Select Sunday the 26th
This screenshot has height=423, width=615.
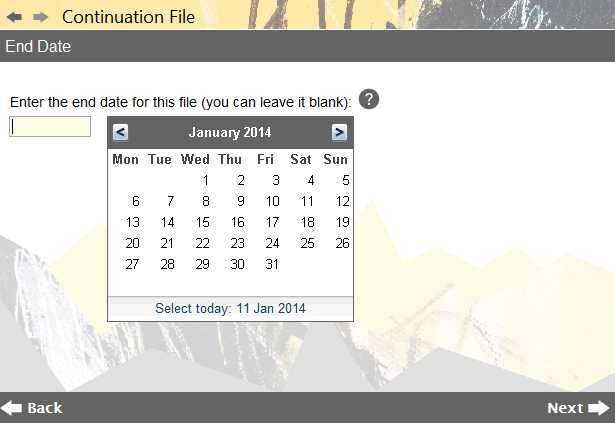coord(342,243)
